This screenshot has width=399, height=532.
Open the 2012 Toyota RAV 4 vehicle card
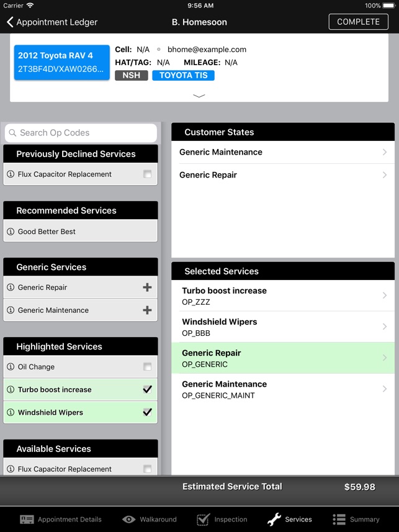pyautogui.click(x=62, y=63)
